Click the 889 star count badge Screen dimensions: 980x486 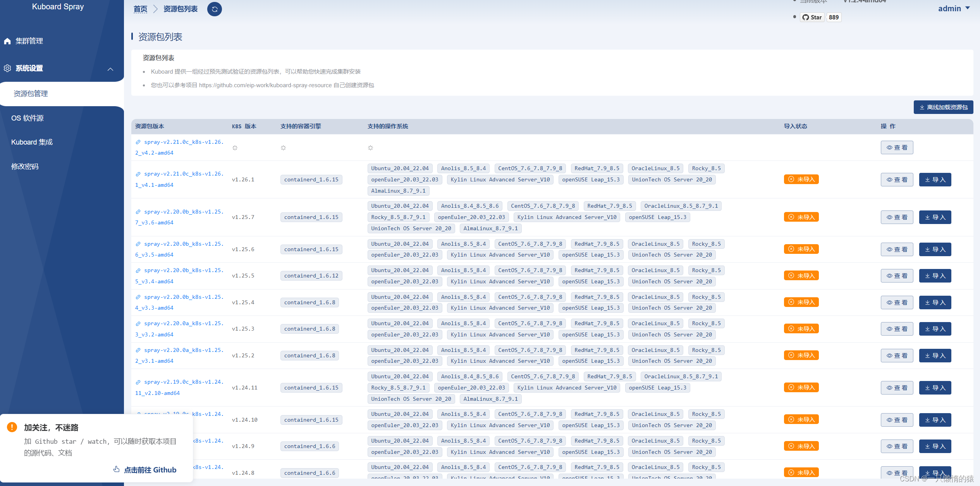(834, 17)
